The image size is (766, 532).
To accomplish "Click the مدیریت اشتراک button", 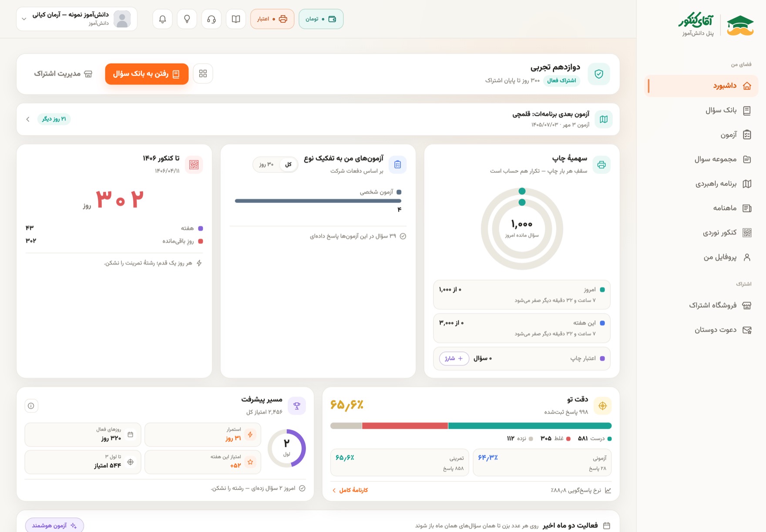I will point(63,74).
